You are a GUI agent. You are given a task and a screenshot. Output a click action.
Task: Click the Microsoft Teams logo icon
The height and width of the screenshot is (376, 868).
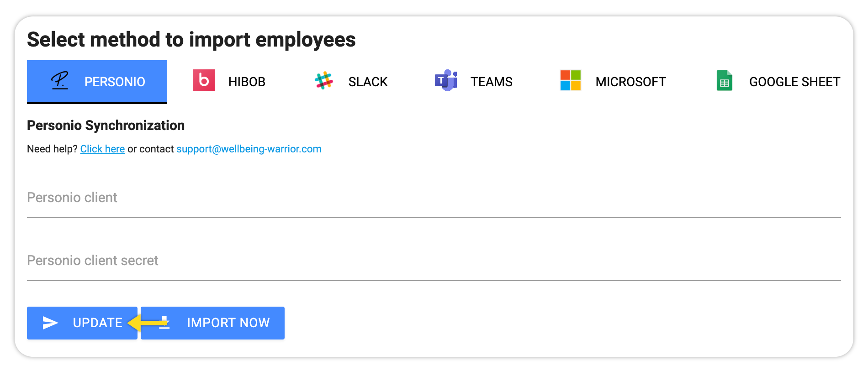click(x=446, y=81)
